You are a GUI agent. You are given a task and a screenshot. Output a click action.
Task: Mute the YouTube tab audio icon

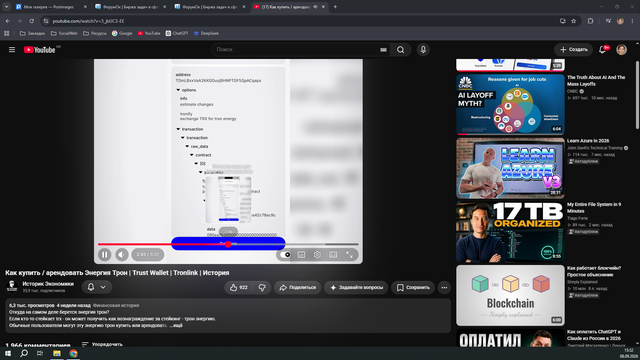[315, 7]
